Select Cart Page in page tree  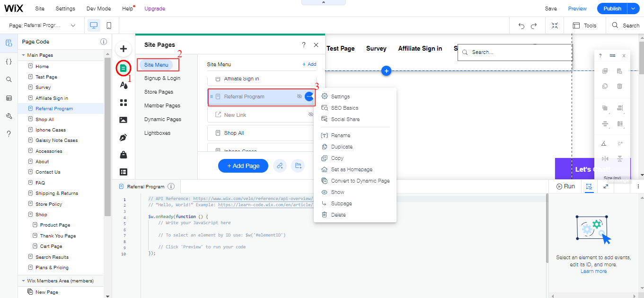(51, 246)
